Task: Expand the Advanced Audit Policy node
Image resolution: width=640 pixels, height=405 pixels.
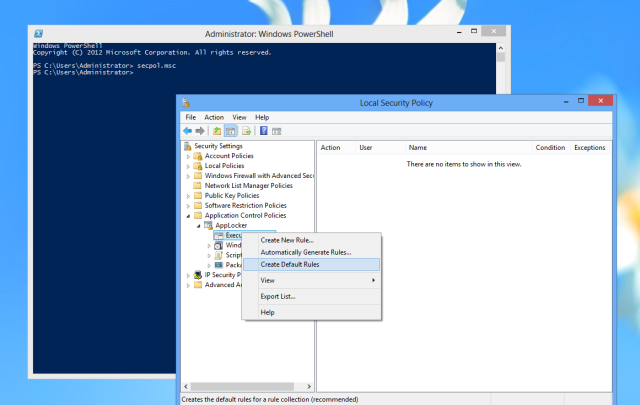Action: (188, 285)
